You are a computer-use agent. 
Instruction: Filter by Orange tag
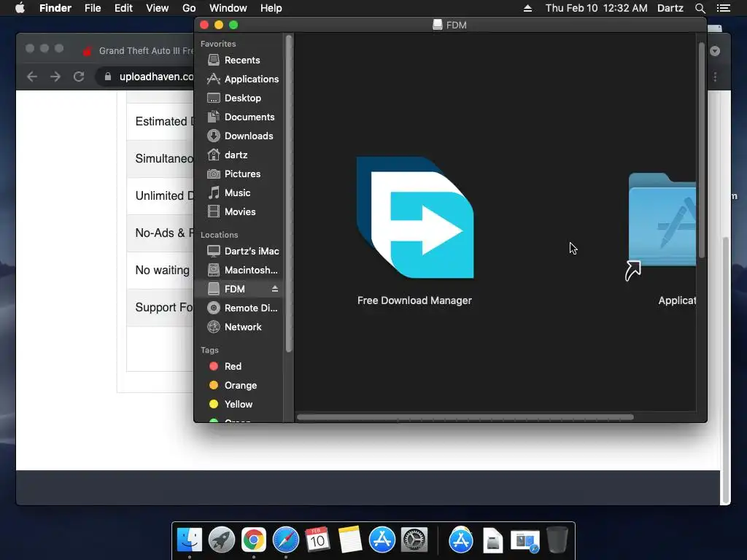(x=233, y=385)
